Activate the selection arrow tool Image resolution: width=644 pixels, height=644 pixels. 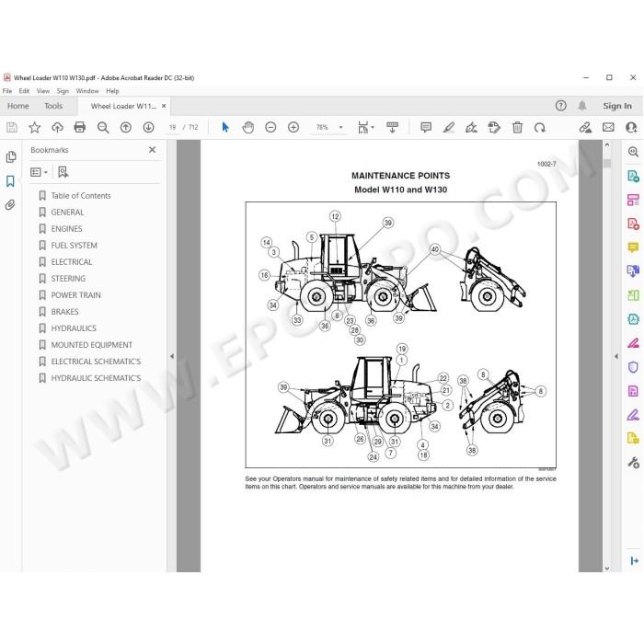225,127
